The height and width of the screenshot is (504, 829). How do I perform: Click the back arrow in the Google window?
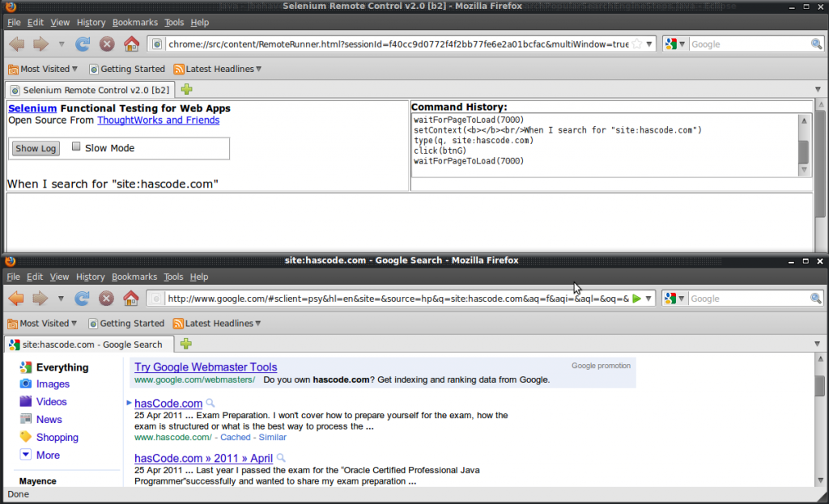click(15, 298)
